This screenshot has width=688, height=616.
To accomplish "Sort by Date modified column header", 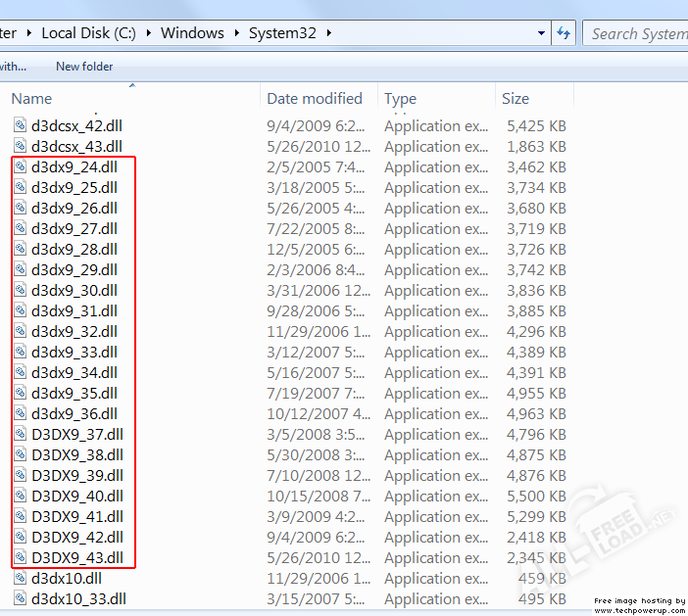I will pyautogui.click(x=314, y=99).
